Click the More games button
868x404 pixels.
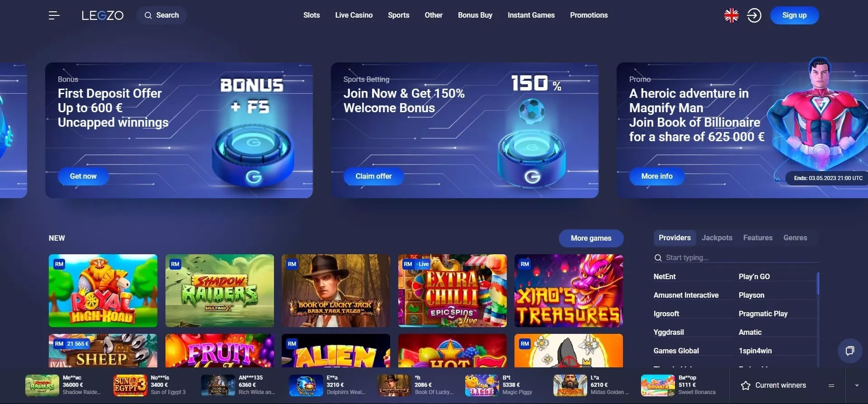591,238
